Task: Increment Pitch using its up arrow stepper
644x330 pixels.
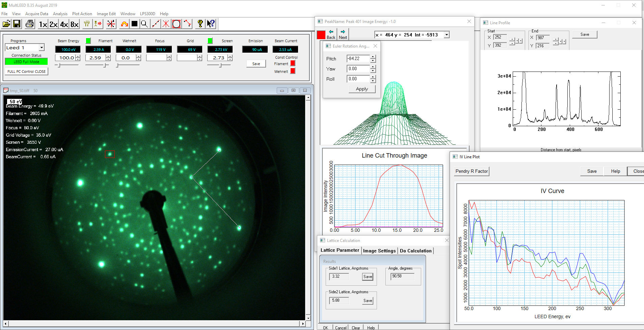Action: click(373, 57)
